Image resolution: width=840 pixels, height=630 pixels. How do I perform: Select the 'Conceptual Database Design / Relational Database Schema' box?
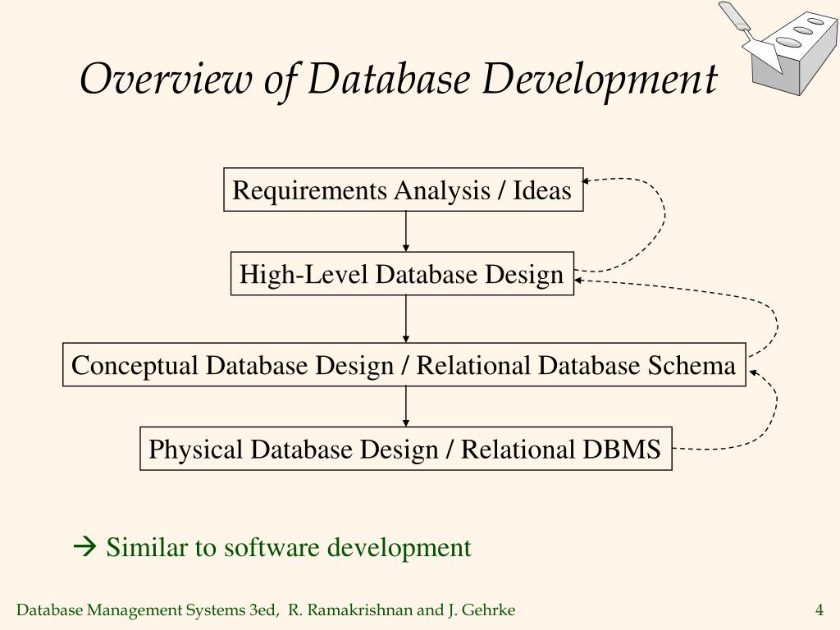coord(404,365)
